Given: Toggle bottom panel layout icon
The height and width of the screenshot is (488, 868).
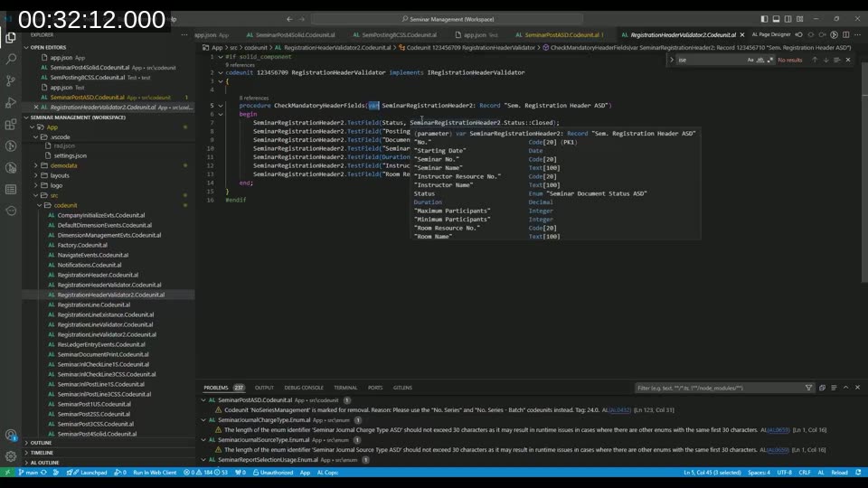Looking at the screenshot, I should pyautogui.click(x=776, y=19).
